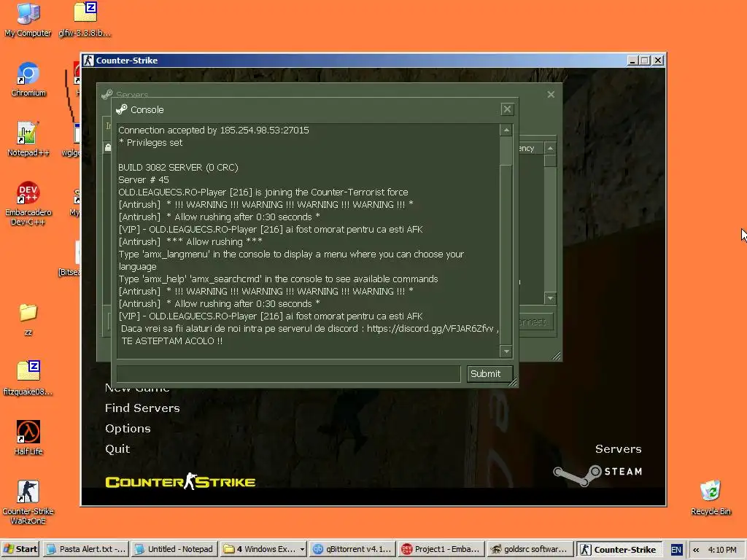The image size is (747, 560).
Task: Open My Computer desktop icon
Action: pos(28,20)
